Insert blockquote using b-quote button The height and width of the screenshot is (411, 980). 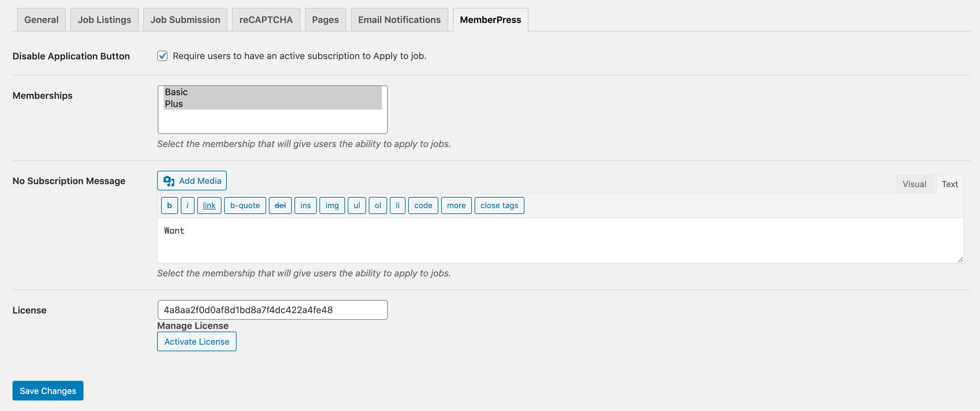point(245,205)
